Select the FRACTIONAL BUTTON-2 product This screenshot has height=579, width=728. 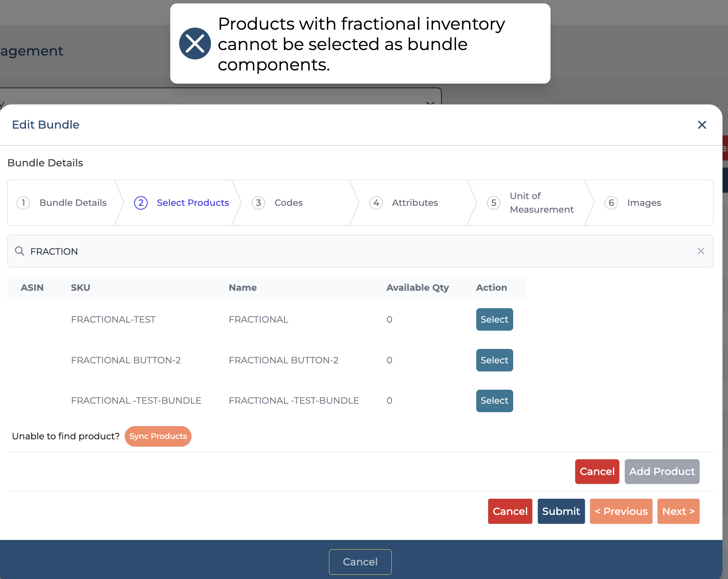(x=494, y=360)
